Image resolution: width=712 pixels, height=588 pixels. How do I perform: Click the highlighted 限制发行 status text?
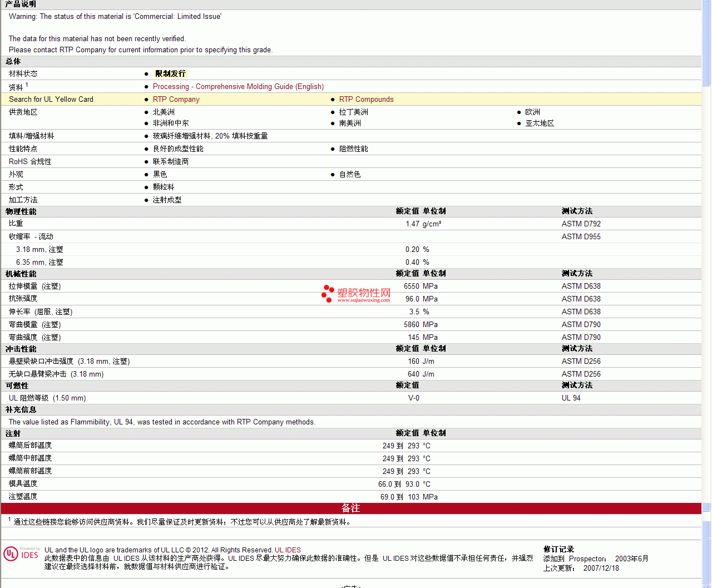pos(170,74)
